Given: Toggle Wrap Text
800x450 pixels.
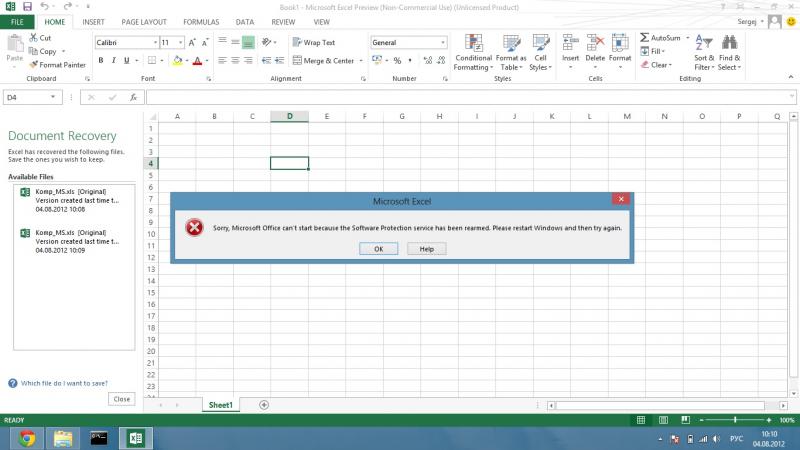Looking at the screenshot, I should click(314, 42).
